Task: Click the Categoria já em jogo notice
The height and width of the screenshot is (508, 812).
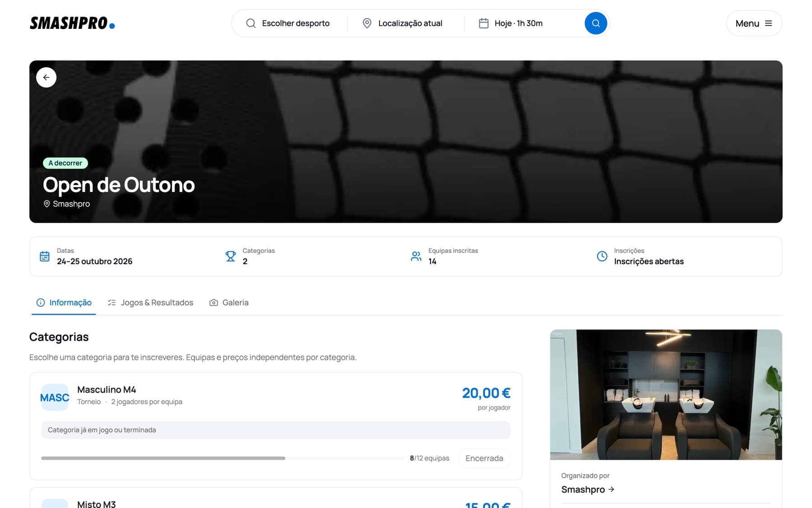Action: [276, 430]
